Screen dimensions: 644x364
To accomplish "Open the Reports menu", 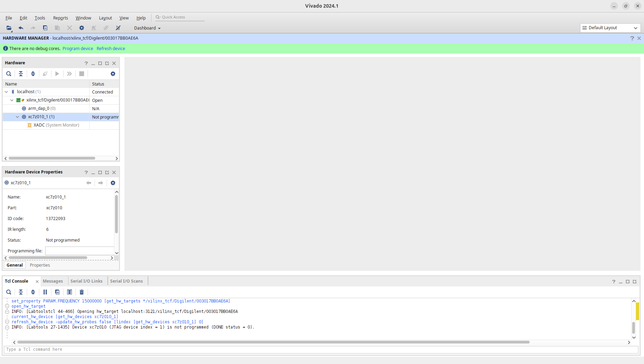I will tap(60, 18).
